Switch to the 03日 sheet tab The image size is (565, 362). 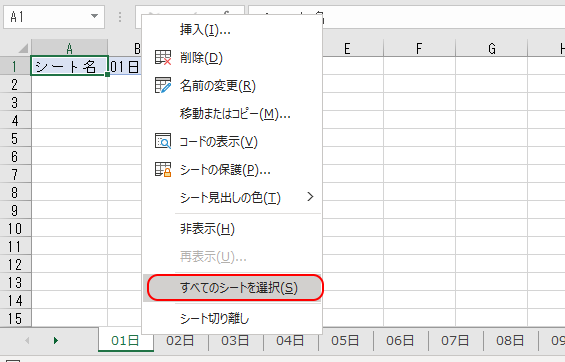pyautogui.click(x=235, y=340)
